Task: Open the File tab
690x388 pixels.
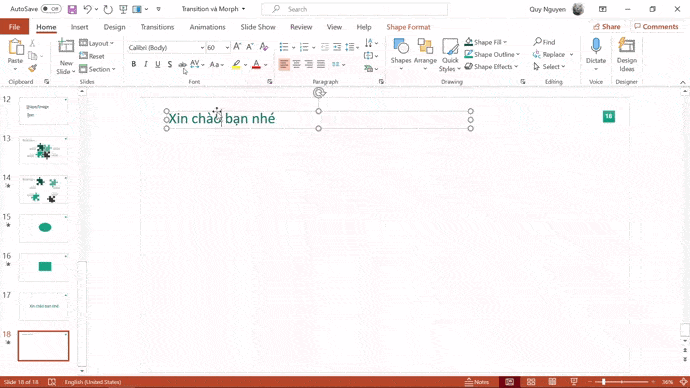Action: click(x=15, y=27)
